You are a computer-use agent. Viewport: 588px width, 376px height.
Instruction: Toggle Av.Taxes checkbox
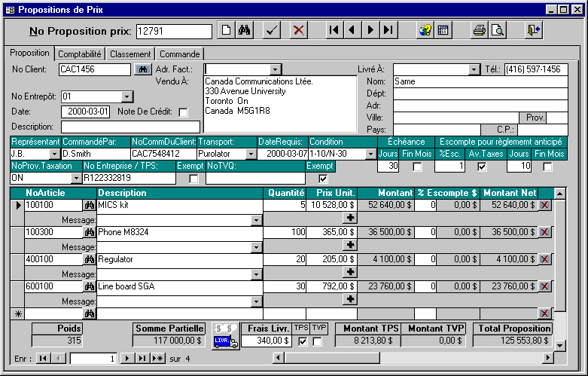(482, 167)
